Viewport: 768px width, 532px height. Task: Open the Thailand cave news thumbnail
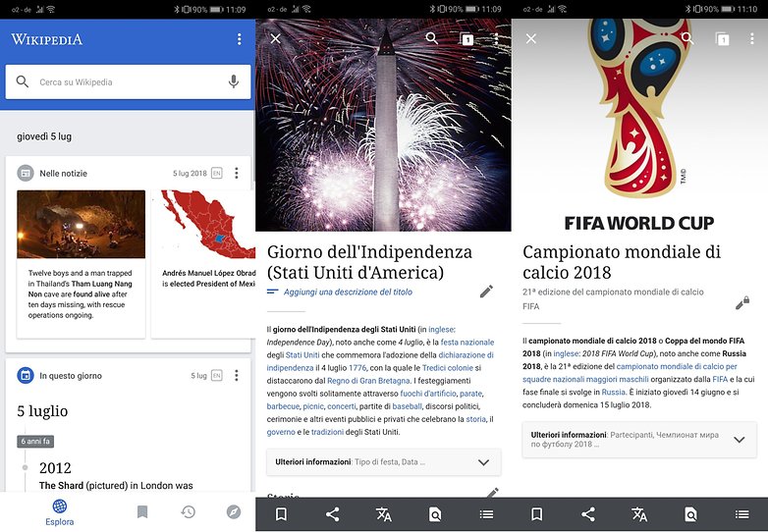(x=82, y=224)
